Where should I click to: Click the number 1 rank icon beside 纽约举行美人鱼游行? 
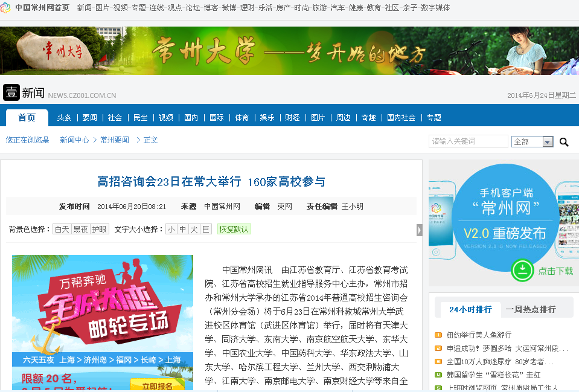point(439,335)
